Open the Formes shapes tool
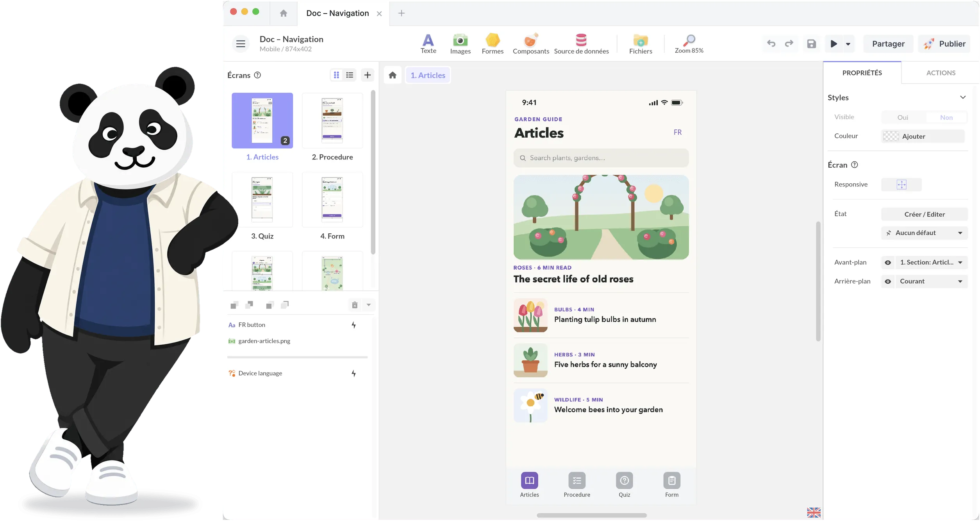The height and width of the screenshot is (521, 980). click(492, 44)
